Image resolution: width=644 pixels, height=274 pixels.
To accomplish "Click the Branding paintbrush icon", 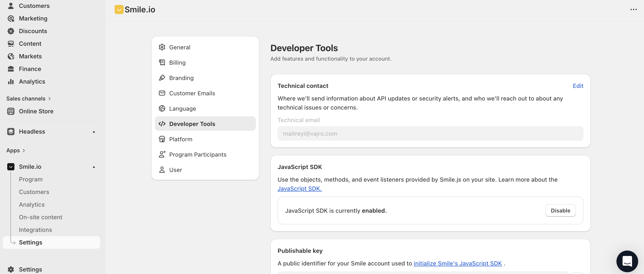I will point(162,78).
